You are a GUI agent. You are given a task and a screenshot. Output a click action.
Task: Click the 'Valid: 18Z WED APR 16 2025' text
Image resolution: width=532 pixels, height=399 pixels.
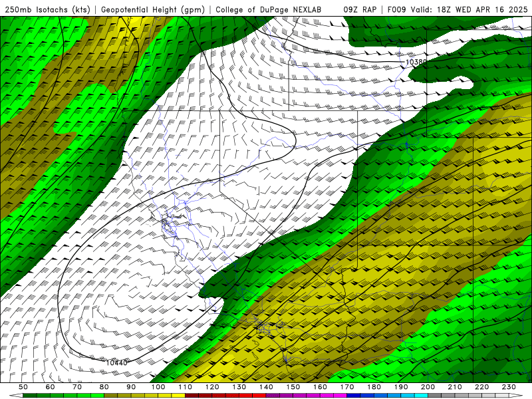tap(469, 10)
